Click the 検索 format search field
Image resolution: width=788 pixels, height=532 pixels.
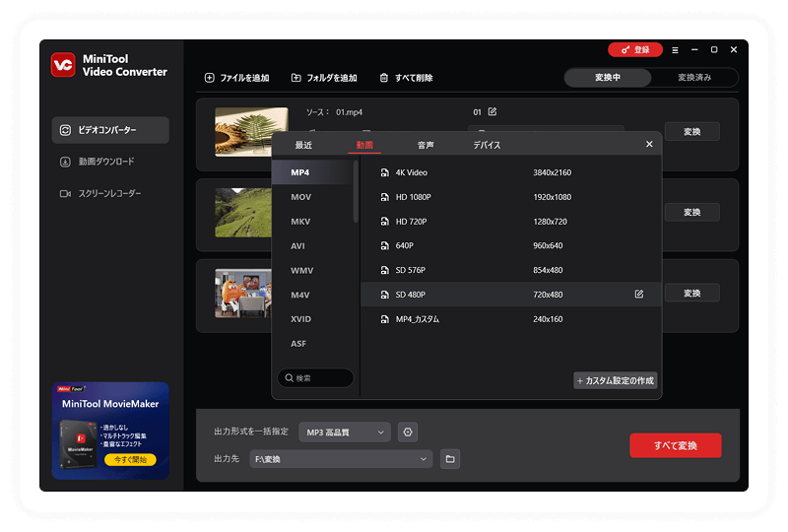pos(315,378)
